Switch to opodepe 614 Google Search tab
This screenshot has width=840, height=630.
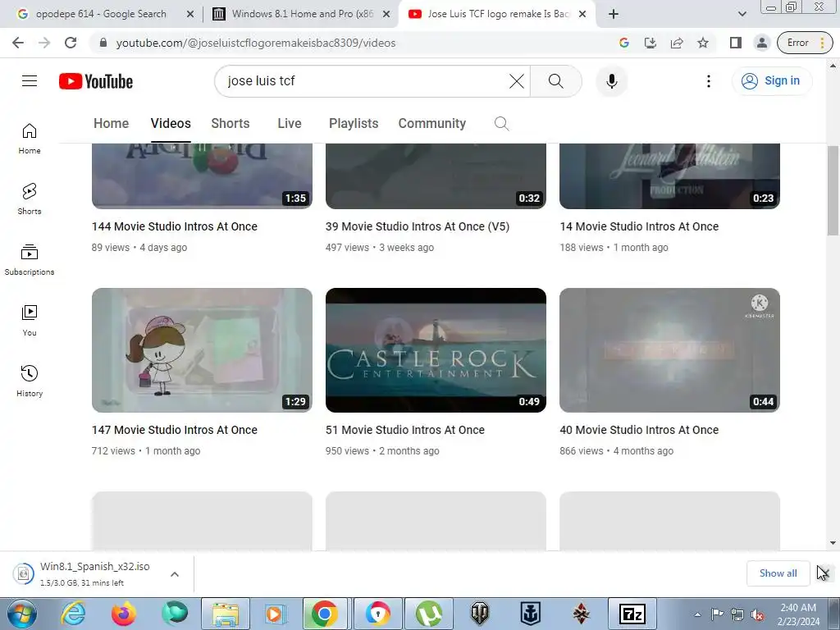[x=101, y=14]
